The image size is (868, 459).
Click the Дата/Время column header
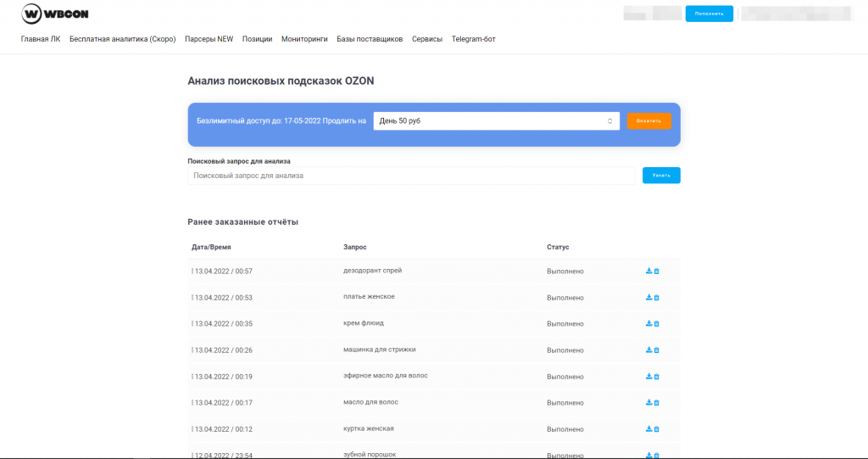(x=211, y=247)
